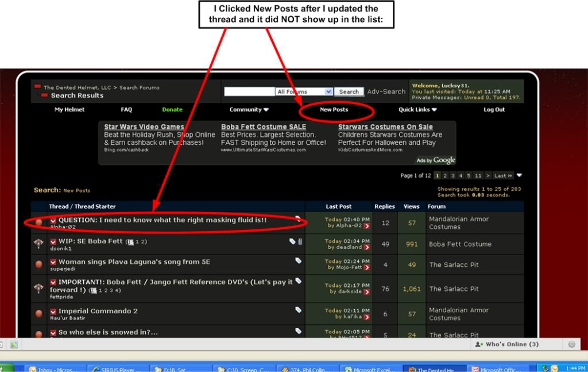This screenshot has width=588, height=372.
Task: Click Donate in the navigation bar
Action: pyautogui.click(x=172, y=110)
